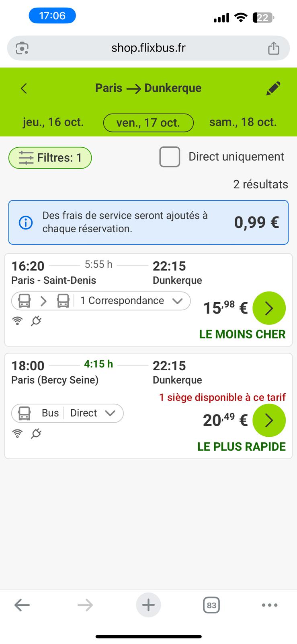The width and height of the screenshot is (297, 644).
Task: Choose the 20,49 € trip arrow button
Action: [x=269, y=421]
